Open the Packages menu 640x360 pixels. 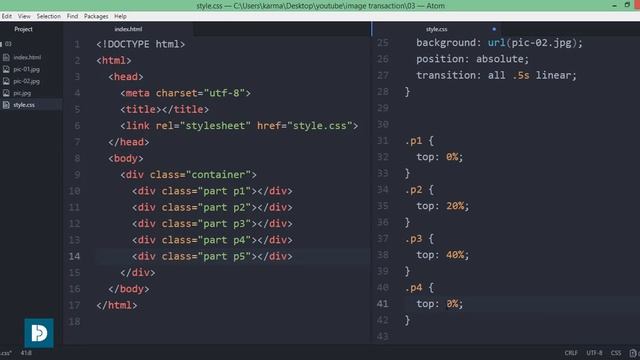tap(96, 16)
